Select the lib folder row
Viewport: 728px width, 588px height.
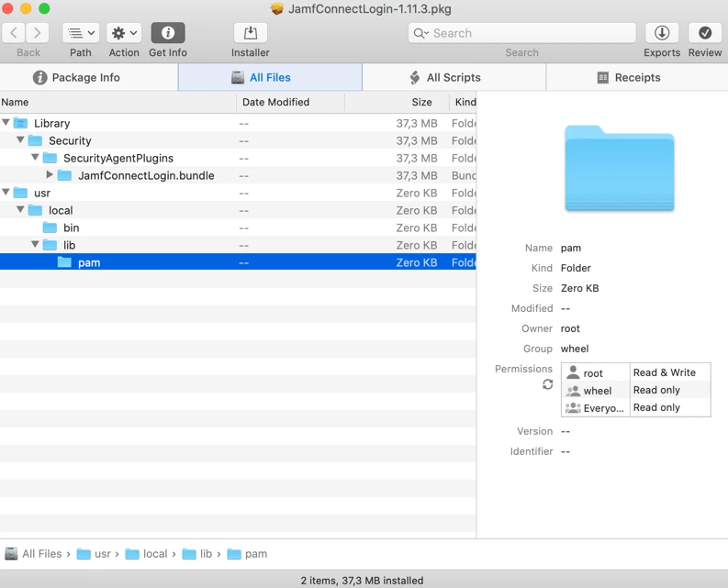(x=238, y=246)
